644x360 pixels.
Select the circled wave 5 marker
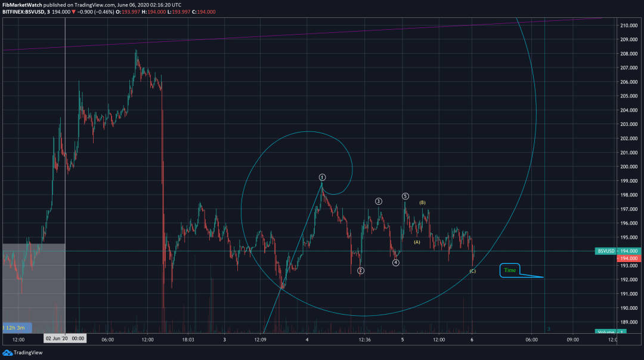[x=405, y=196]
